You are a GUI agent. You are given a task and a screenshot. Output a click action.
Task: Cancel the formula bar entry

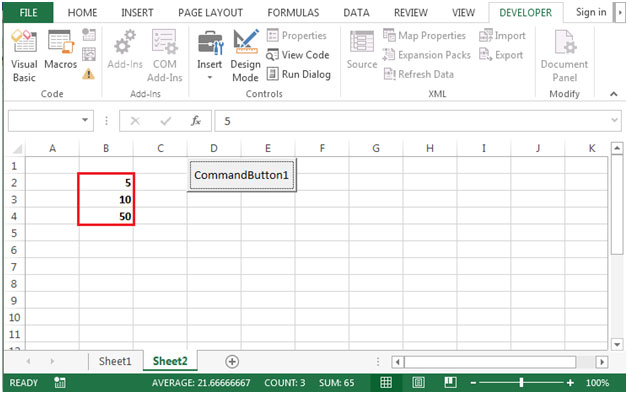(135, 121)
